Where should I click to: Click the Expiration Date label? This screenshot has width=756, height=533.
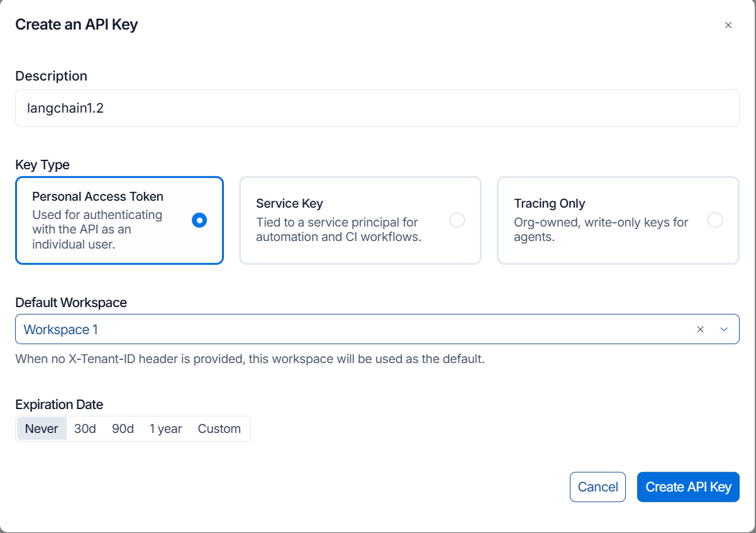click(x=59, y=405)
